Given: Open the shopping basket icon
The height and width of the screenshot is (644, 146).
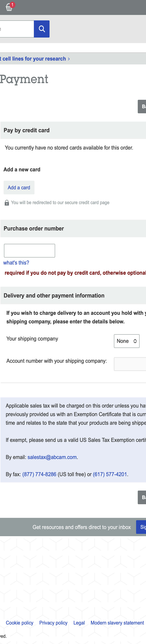Looking at the screenshot, I should pyautogui.click(x=9, y=7).
